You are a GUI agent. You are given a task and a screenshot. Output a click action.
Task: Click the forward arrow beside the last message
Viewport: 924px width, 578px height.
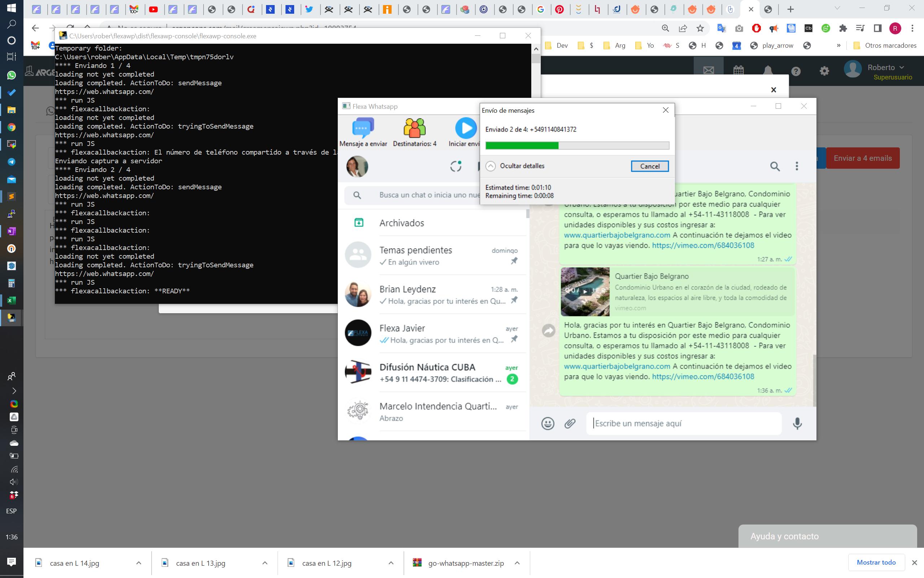549,331
